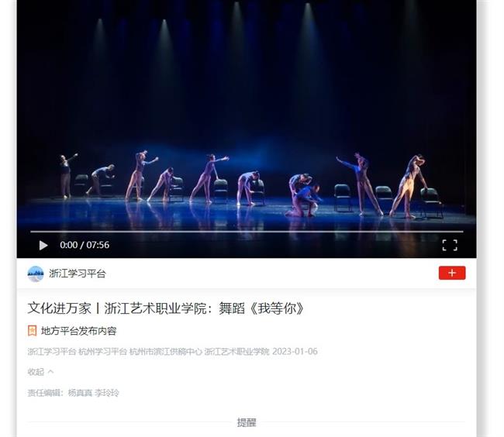The image size is (504, 437).
Task: Open the 浙江艺术职业学院 source tag
Action: (x=236, y=351)
